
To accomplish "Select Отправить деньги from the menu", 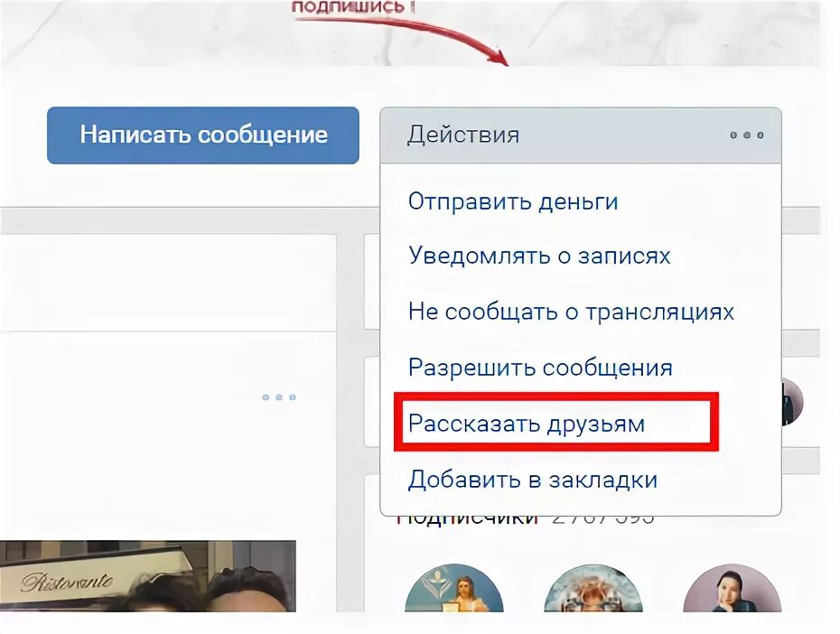I will tap(513, 202).
